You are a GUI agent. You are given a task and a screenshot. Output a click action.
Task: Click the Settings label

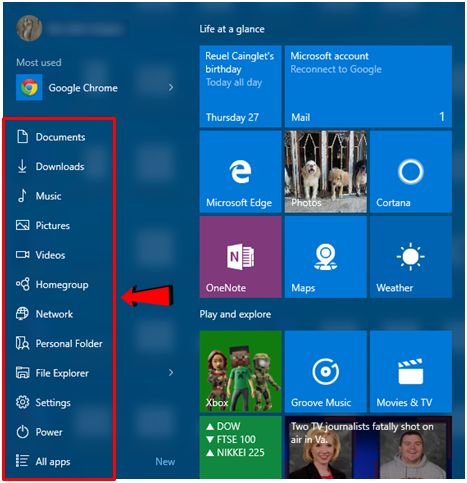click(x=53, y=403)
